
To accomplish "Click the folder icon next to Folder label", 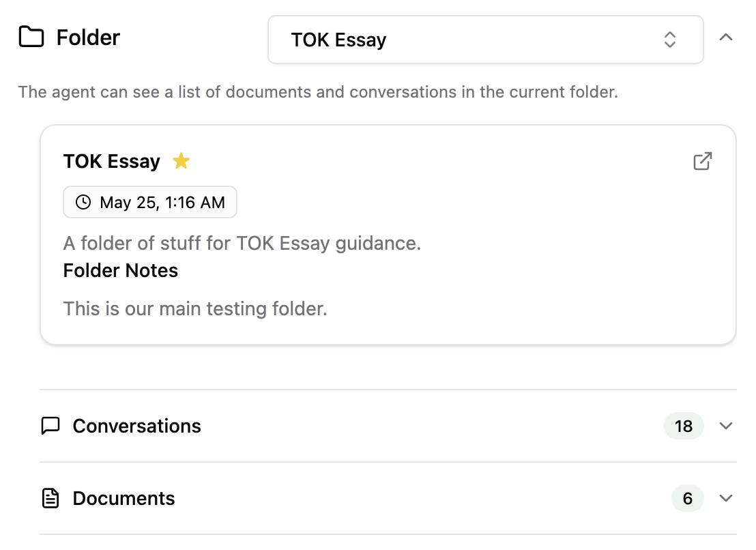I will [x=30, y=38].
